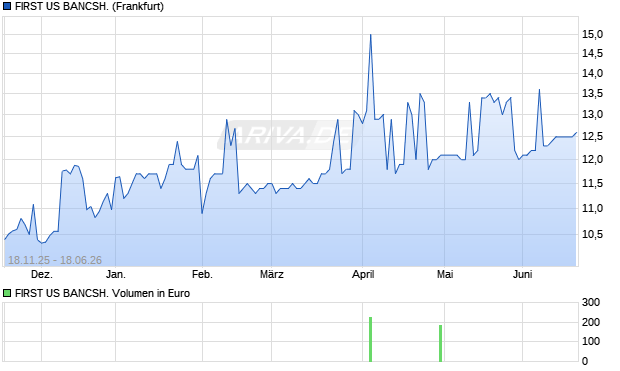This screenshot has width=620, height=371.
Task: Click the 200 volume axis value
Action: pos(591,322)
